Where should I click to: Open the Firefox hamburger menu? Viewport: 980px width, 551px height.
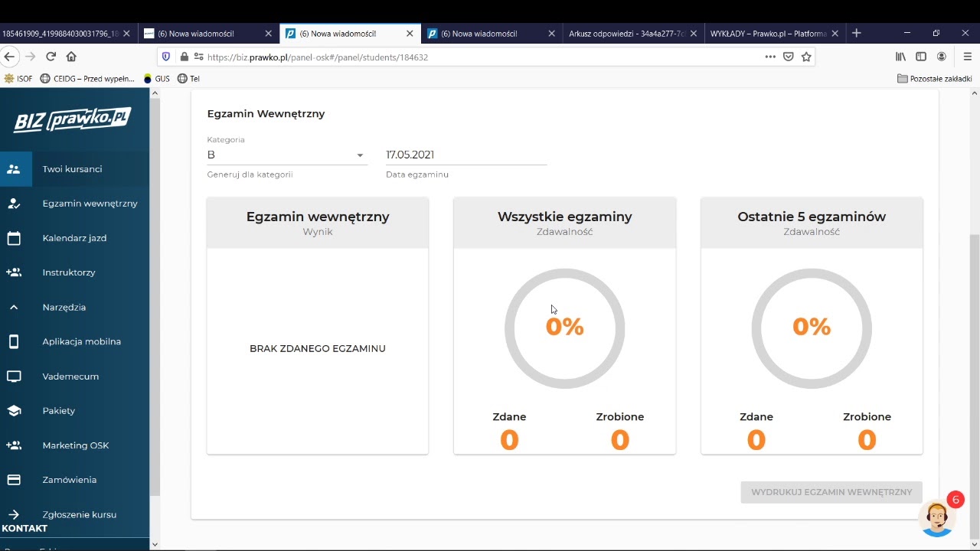pyautogui.click(x=968, y=57)
